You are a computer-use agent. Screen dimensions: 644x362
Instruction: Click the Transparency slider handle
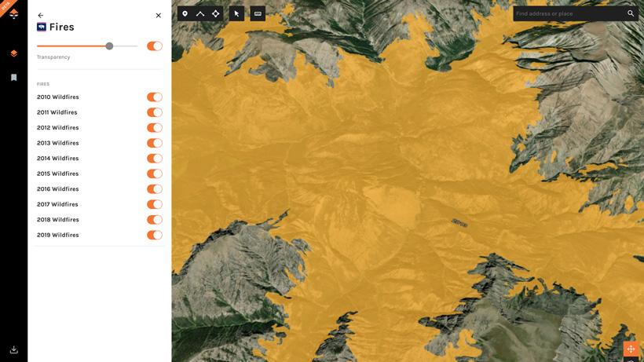pos(109,46)
